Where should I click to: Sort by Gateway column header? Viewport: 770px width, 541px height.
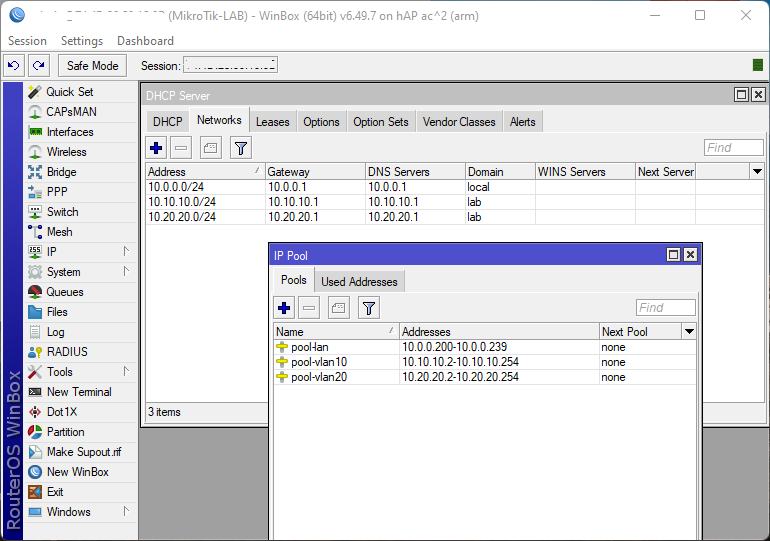click(x=315, y=172)
